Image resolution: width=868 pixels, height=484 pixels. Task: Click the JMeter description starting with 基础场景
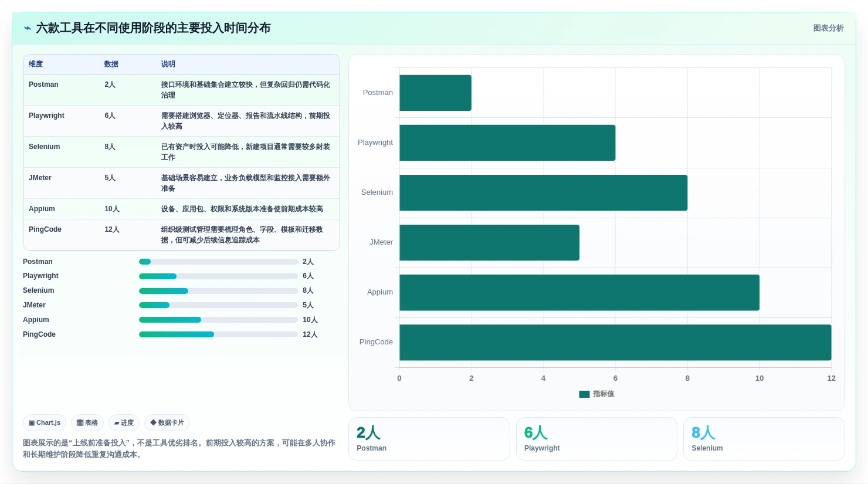pos(246,183)
